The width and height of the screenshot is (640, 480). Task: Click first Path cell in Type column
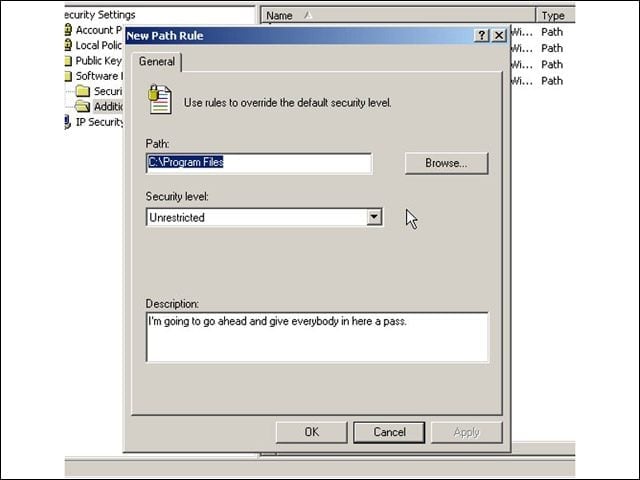pyautogui.click(x=552, y=32)
